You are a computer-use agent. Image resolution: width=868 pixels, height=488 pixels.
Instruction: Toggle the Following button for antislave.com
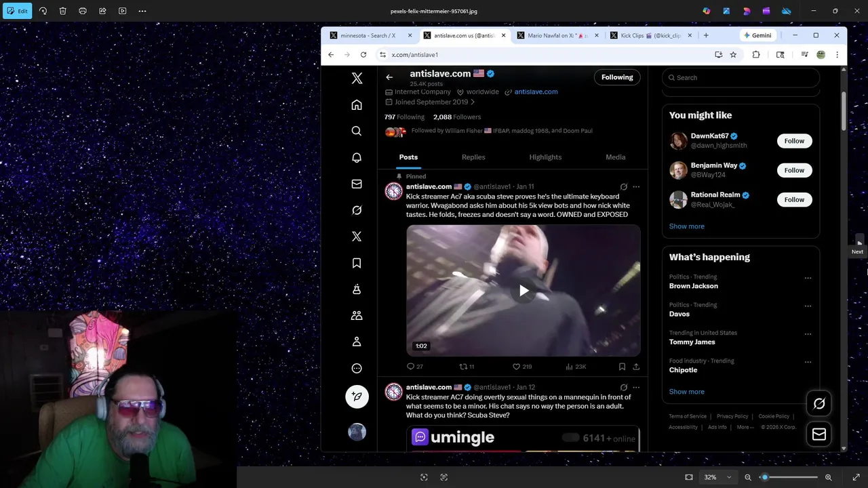pos(617,77)
